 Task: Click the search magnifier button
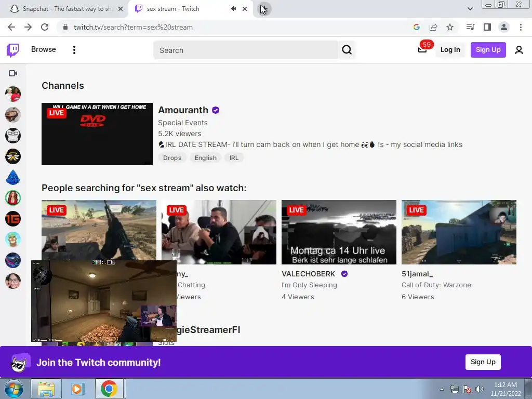click(347, 50)
